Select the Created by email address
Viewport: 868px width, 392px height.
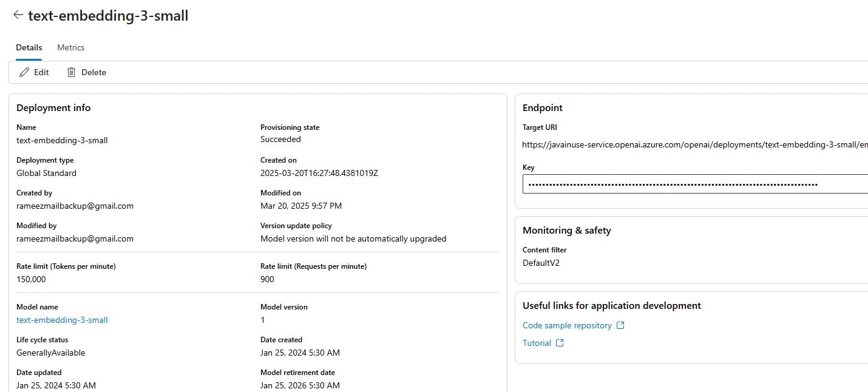pyautogui.click(x=75, y=206)
